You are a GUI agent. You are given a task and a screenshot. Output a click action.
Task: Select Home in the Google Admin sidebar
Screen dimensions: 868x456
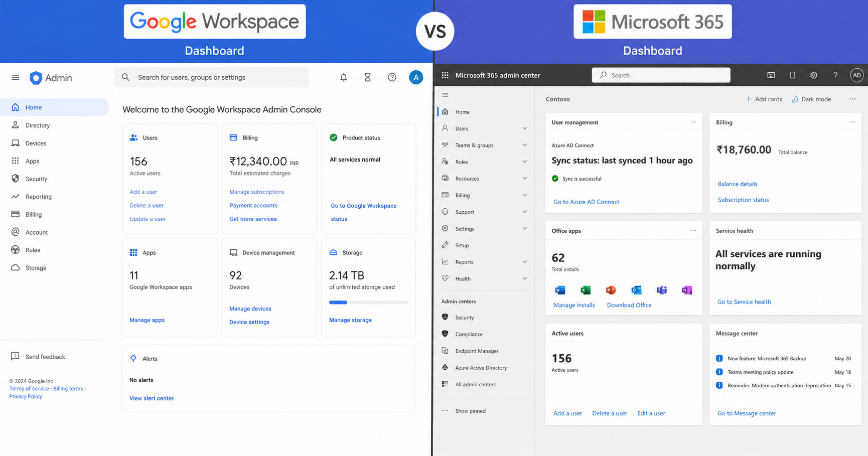[54, 107]
